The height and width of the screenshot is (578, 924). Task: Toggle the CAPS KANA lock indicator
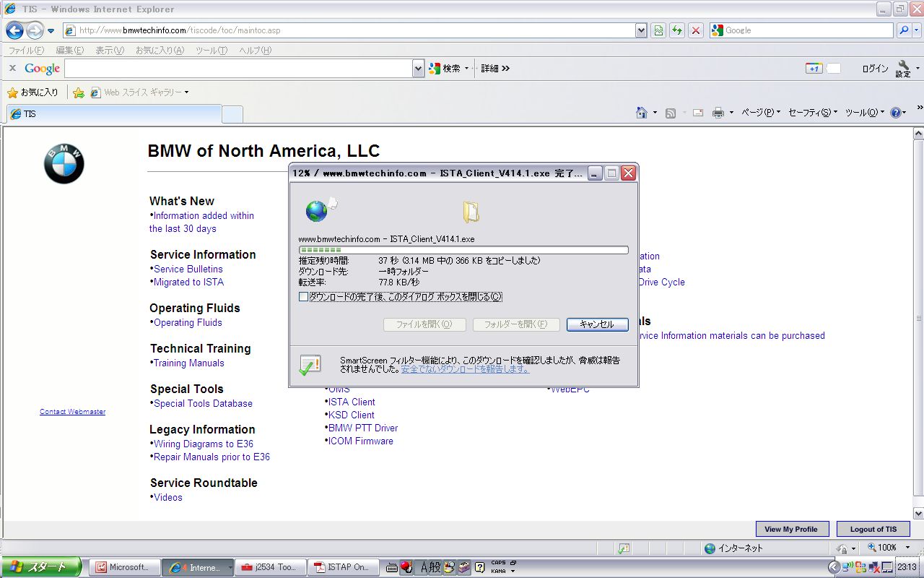[499, 567]
